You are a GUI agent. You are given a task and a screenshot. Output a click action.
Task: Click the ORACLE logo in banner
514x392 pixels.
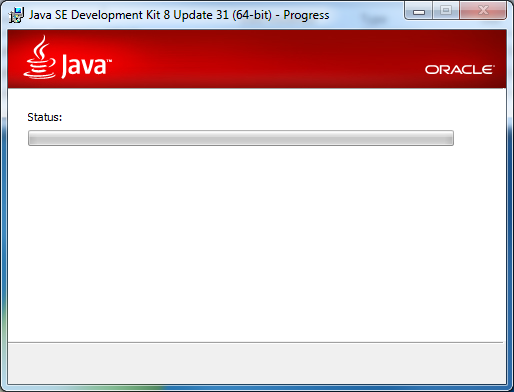460,70
